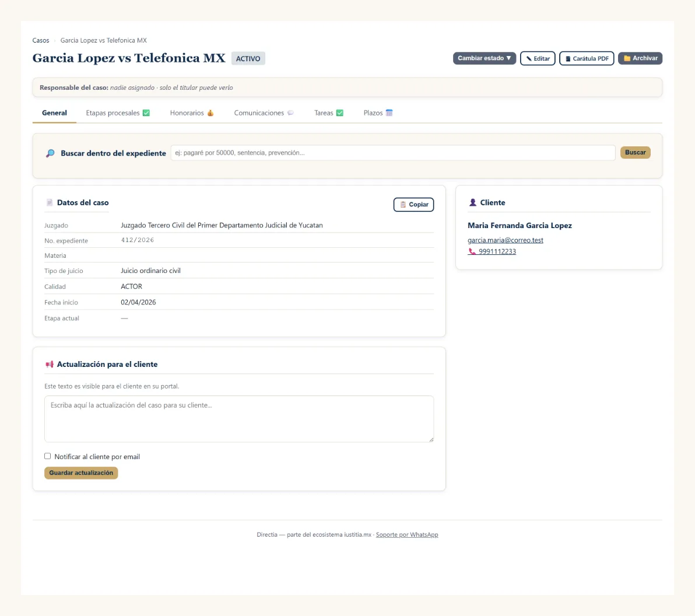Click the moneybag icon on Honorarios

click(210, 113)
